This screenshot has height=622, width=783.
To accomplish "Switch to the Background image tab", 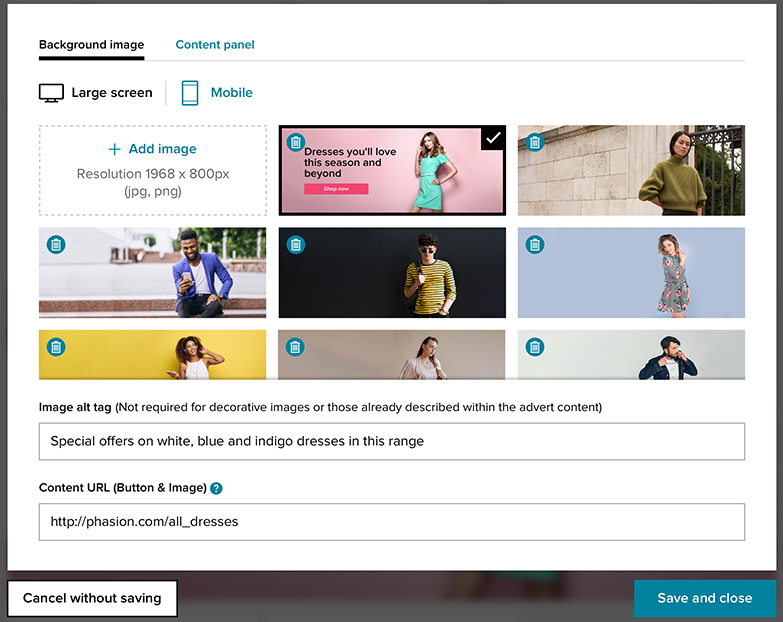I will point(91,45).
